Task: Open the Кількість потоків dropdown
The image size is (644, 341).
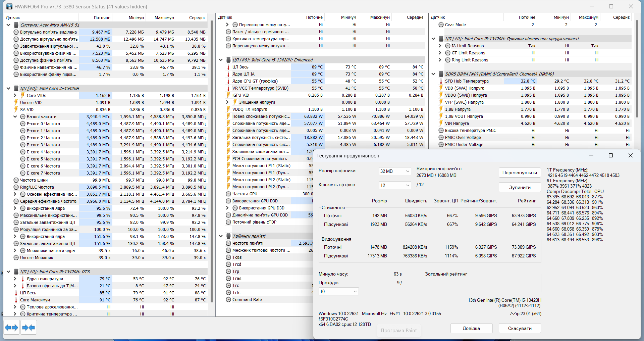Action: coord(395,185)
